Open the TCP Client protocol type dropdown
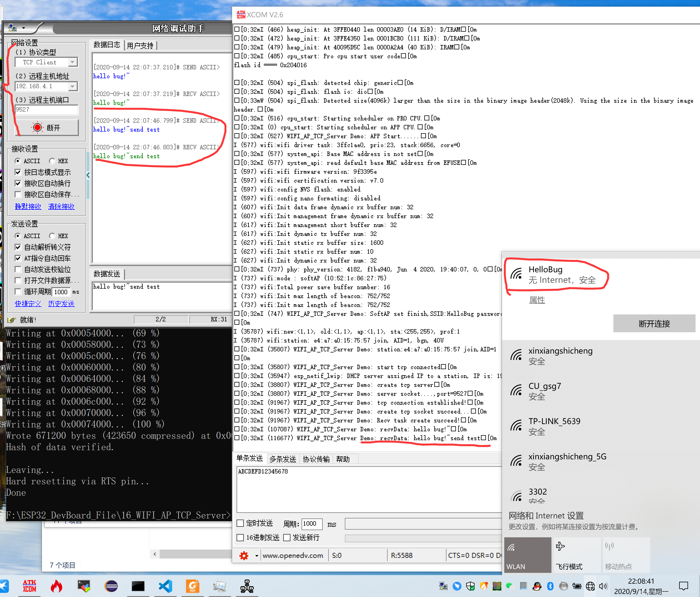The height and width of the screenshot is (597, 700). point(72,62)
